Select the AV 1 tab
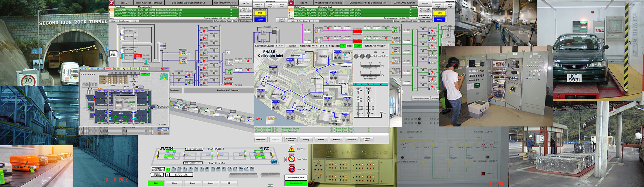 pyautogui.click(x=382, y=84)
